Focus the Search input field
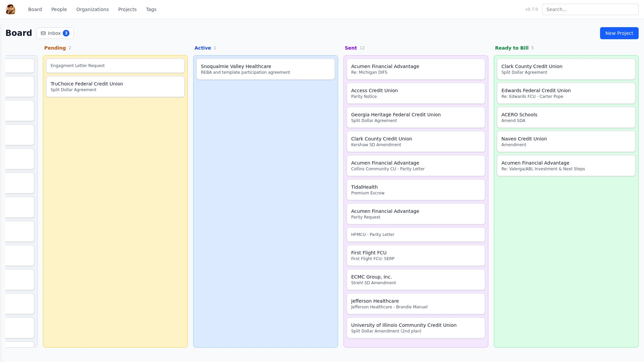The image size is (644, 362). (590, 9)
